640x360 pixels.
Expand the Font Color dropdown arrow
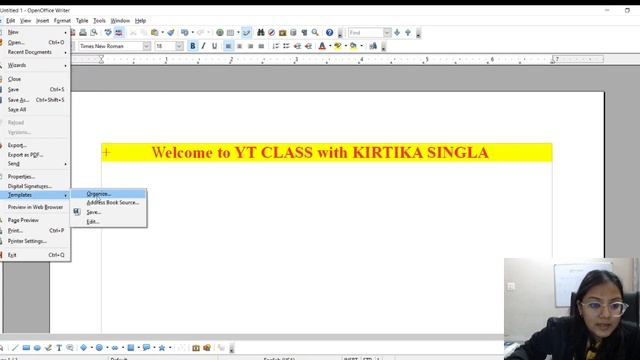coord(330,46)
